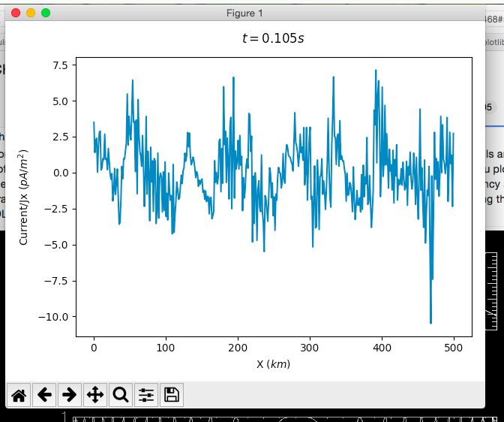The width and height of the screenshot is (504, 422).
Task: Save the figure using floppy disk icon
Action: (172, 394)
